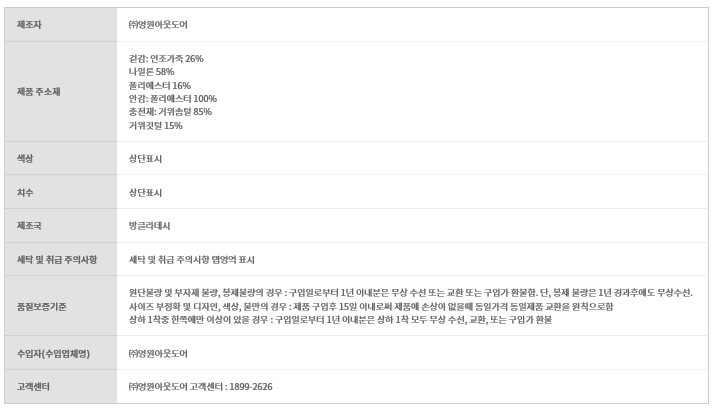715x409 pixels.
Task: Click the 고객센터 row label
Action: coord(32,386)
